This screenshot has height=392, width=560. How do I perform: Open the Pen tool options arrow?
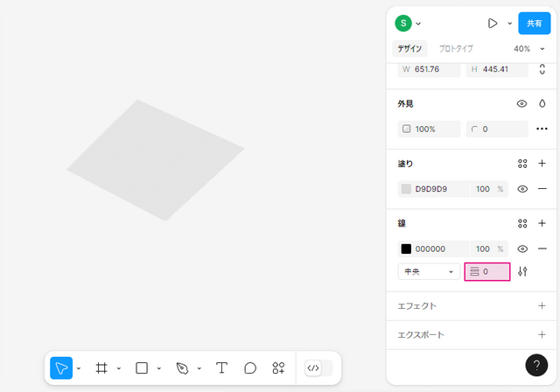pyautogui.click(x=199, y=368)
